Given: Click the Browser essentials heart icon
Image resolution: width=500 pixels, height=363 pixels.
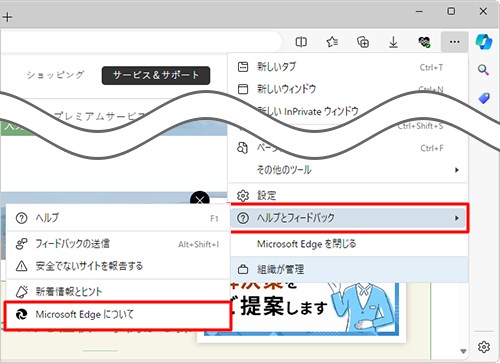Looking at the screenshot, I should coord(424,42).
